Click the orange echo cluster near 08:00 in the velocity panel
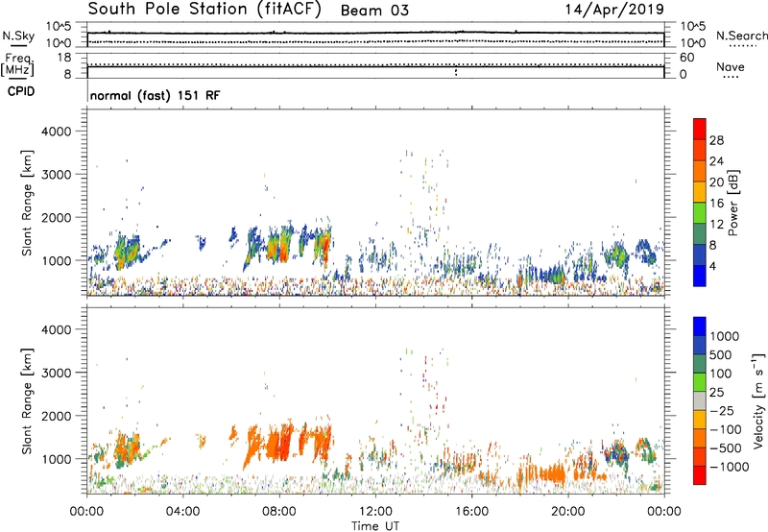Viewport: 768px width, 532px height. [279, 444]
